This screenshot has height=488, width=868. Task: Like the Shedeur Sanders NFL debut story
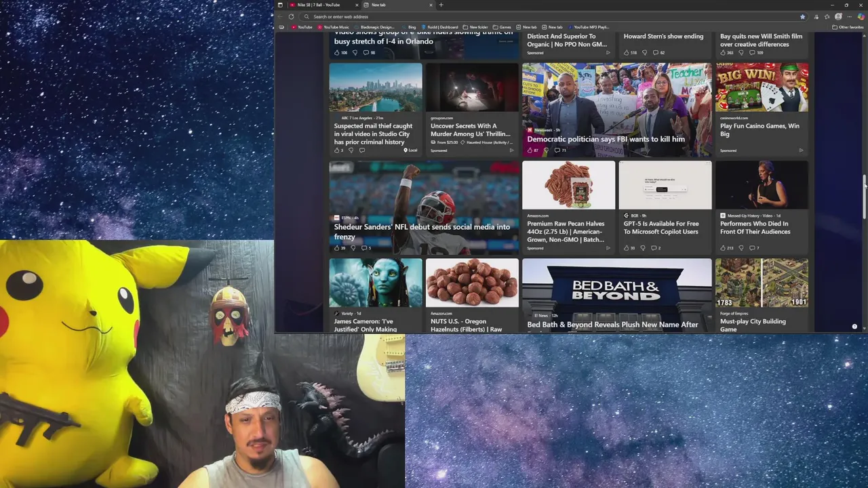click(x=340, y=248)
